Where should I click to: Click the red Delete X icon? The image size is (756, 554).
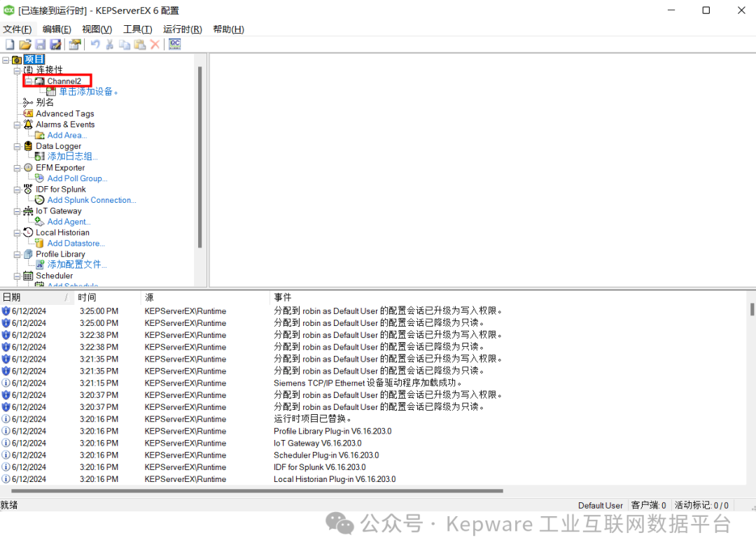(155, 45)
